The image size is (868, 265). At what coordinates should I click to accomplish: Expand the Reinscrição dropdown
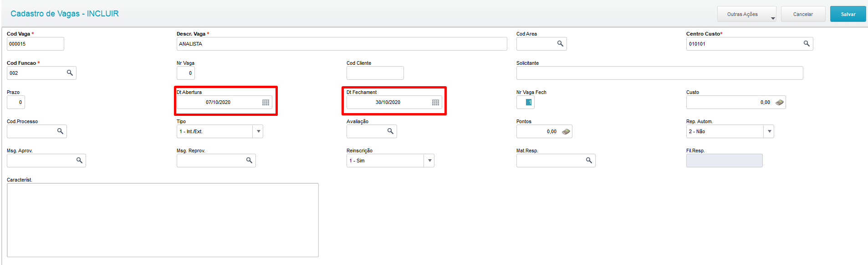tap(429, 161)
